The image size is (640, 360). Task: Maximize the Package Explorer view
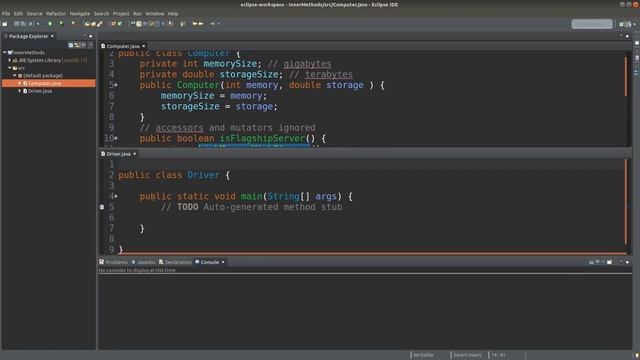click(91, 36)
